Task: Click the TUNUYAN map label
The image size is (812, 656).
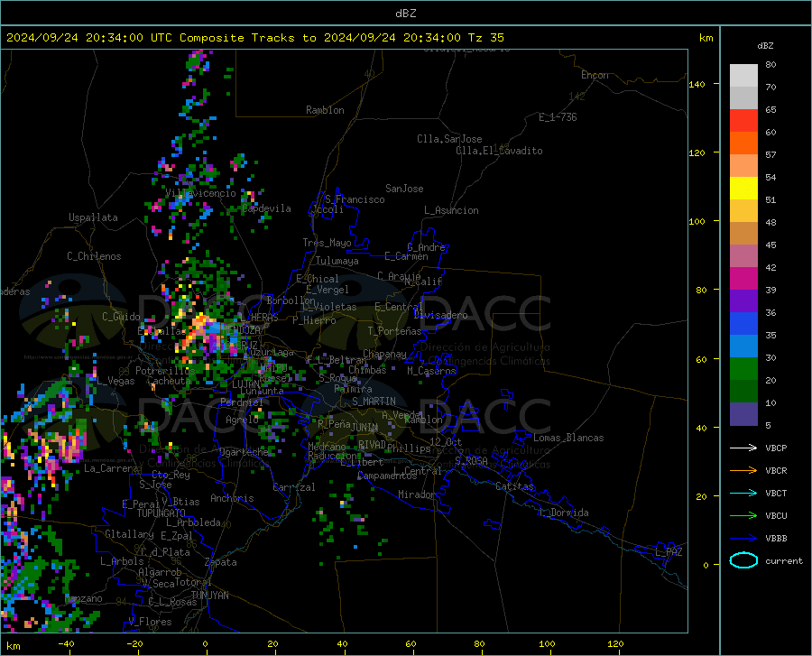Action: coord(209,595)
